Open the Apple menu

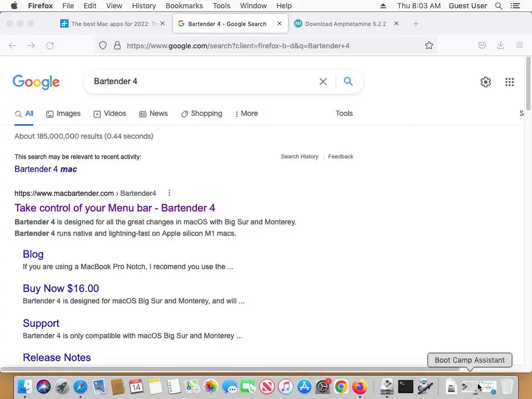point(14,6)
